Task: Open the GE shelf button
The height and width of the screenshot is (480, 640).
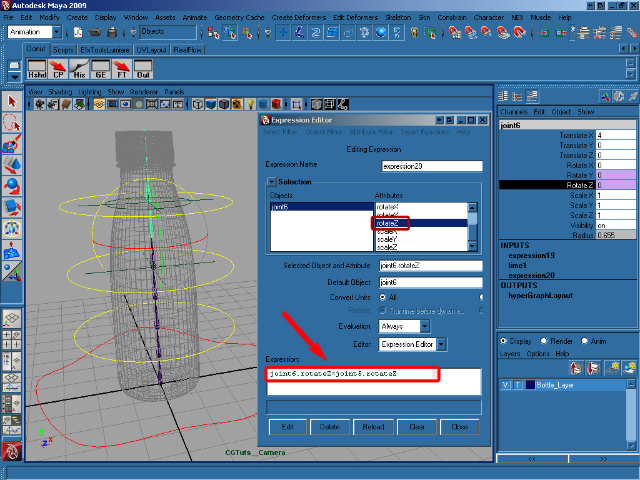Action: tap(101, 69)
